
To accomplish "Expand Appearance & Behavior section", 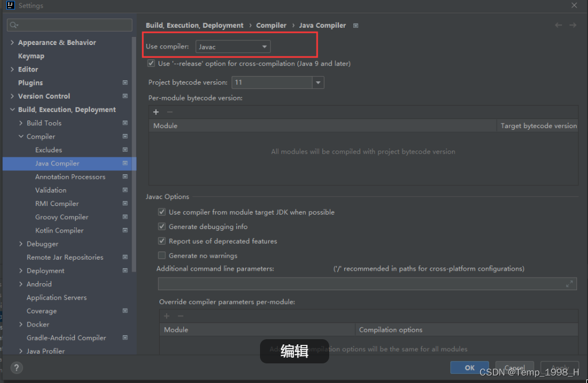I will pyautogui.click(x=12, y=42).
